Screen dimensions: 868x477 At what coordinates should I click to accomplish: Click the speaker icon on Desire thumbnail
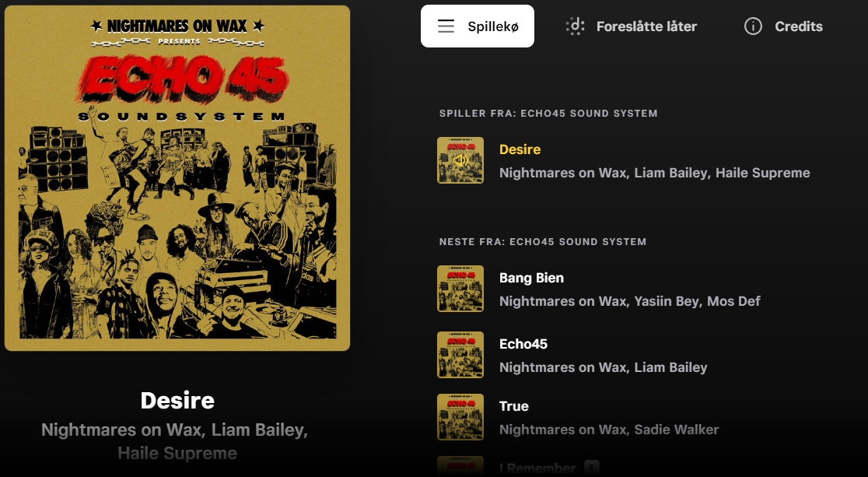pyautogui.click(x=460, y=160)
